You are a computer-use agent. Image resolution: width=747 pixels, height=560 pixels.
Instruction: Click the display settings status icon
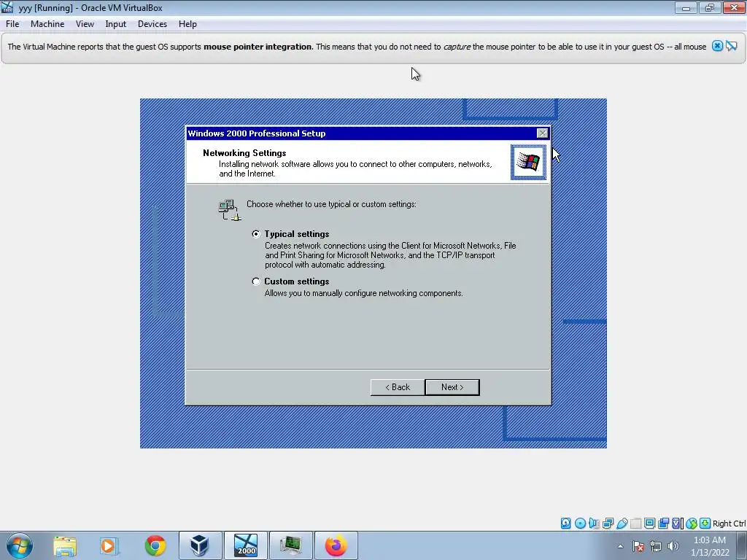pyautogui.click(x=649, y=524)
